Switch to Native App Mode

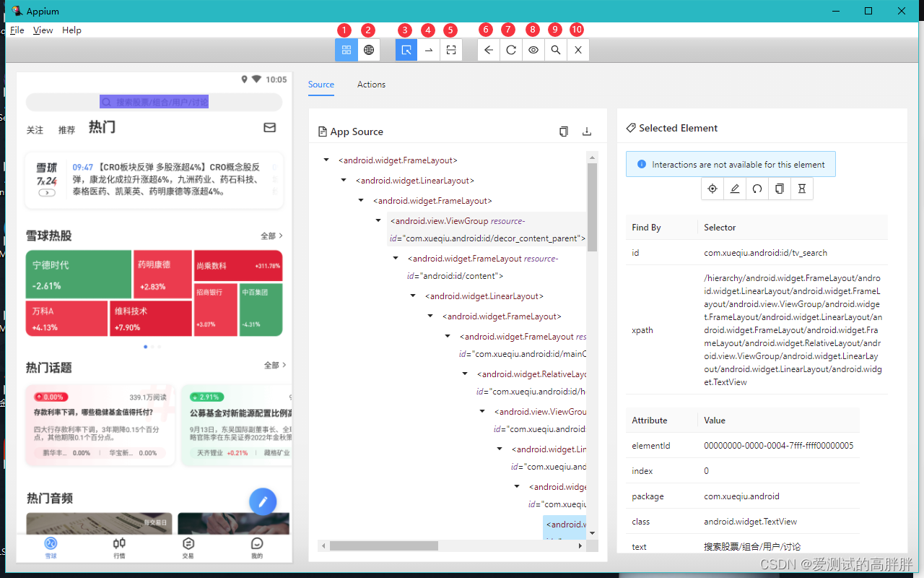point(346,50)
